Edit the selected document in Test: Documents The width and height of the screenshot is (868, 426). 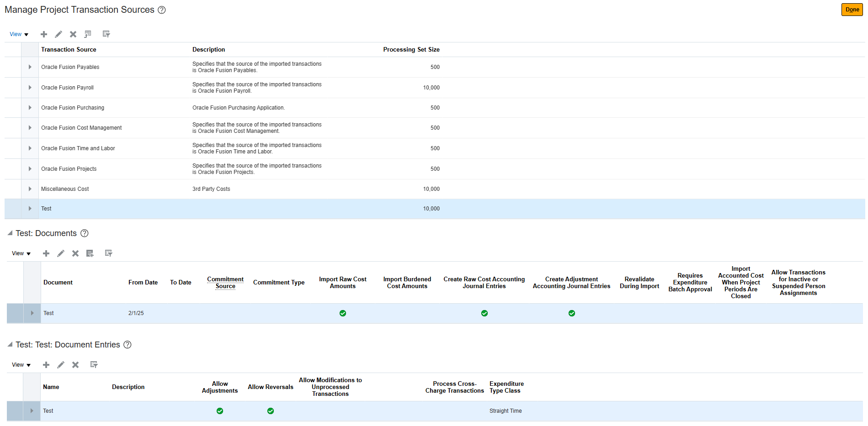pyautogui.click(x=61, y=253)
